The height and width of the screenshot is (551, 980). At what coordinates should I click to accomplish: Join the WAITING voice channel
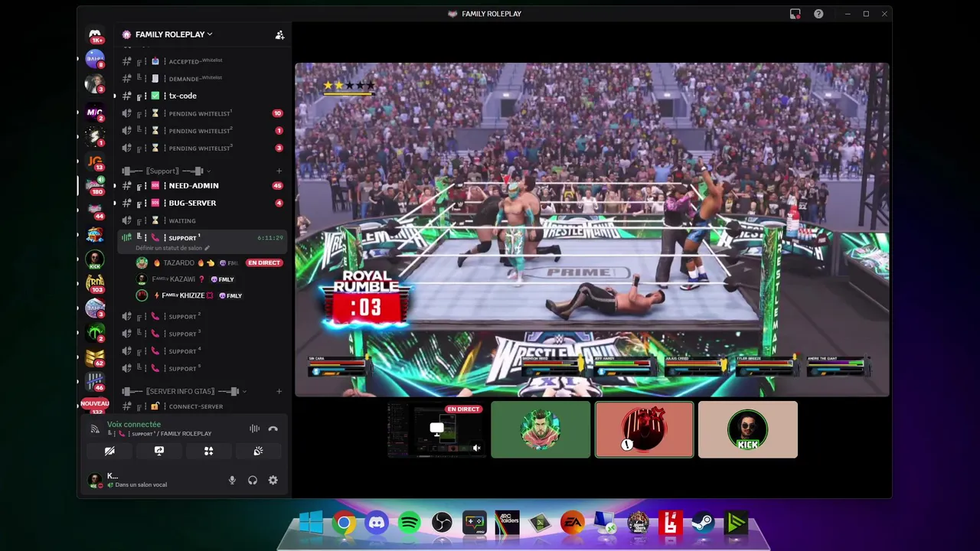203,220
